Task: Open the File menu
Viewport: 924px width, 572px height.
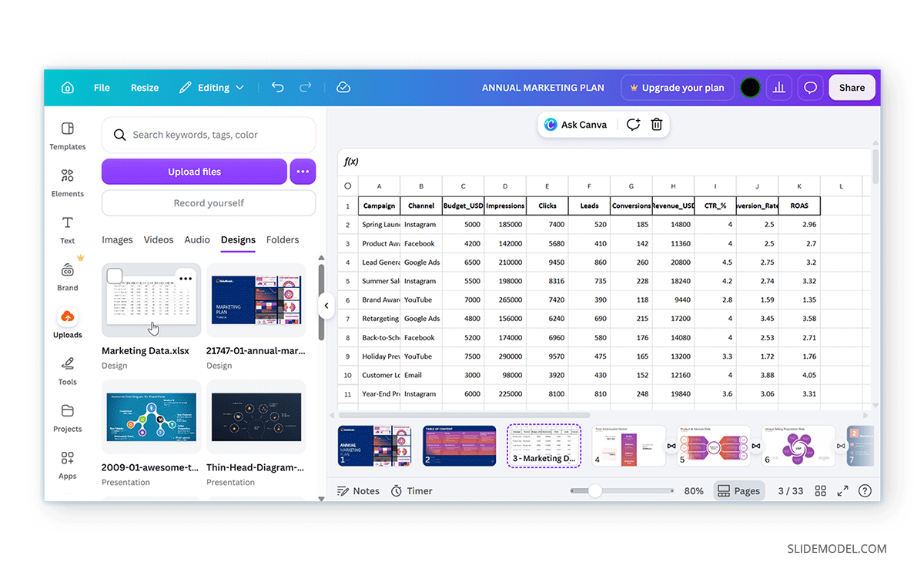Action: (x=102, y=88)
